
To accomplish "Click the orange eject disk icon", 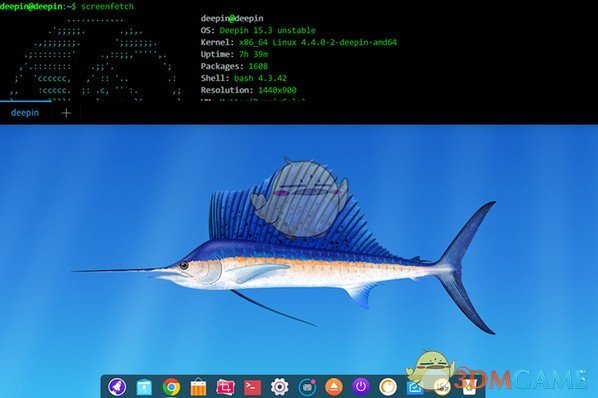I will [x=334, y=387].
